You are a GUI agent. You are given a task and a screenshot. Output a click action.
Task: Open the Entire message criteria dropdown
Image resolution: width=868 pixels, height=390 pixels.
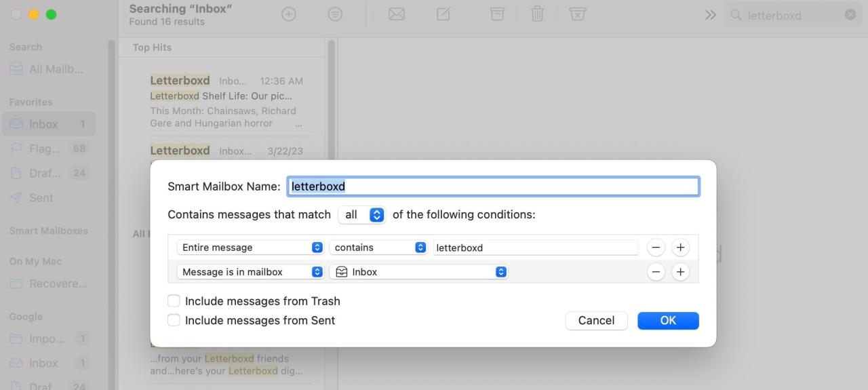pos(250,248)
